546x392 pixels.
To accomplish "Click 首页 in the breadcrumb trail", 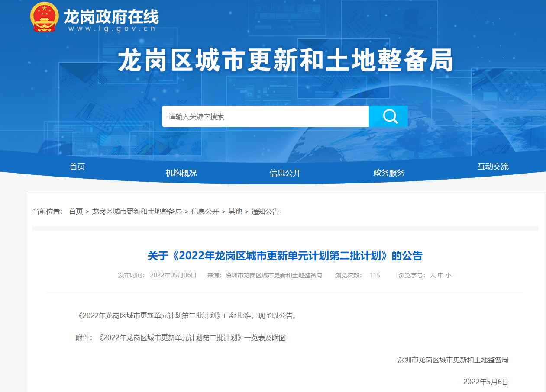I will [76, 212].
